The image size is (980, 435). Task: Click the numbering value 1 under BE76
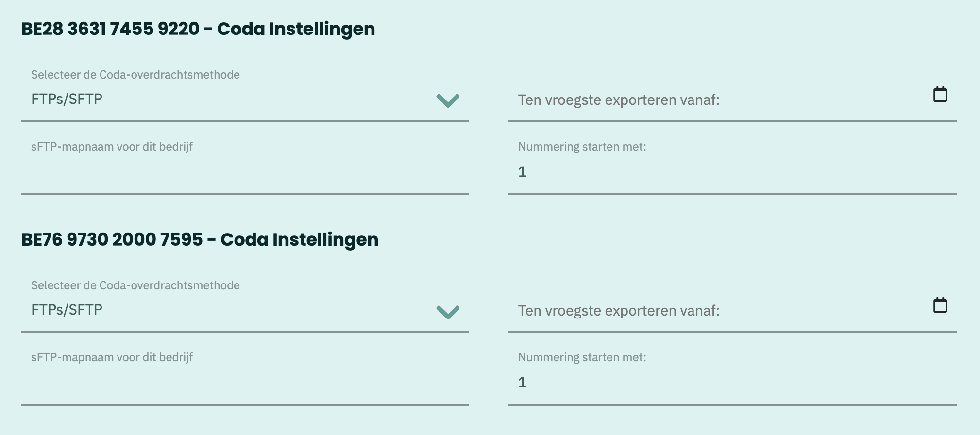pyautogui.click(x=522, y=383)
